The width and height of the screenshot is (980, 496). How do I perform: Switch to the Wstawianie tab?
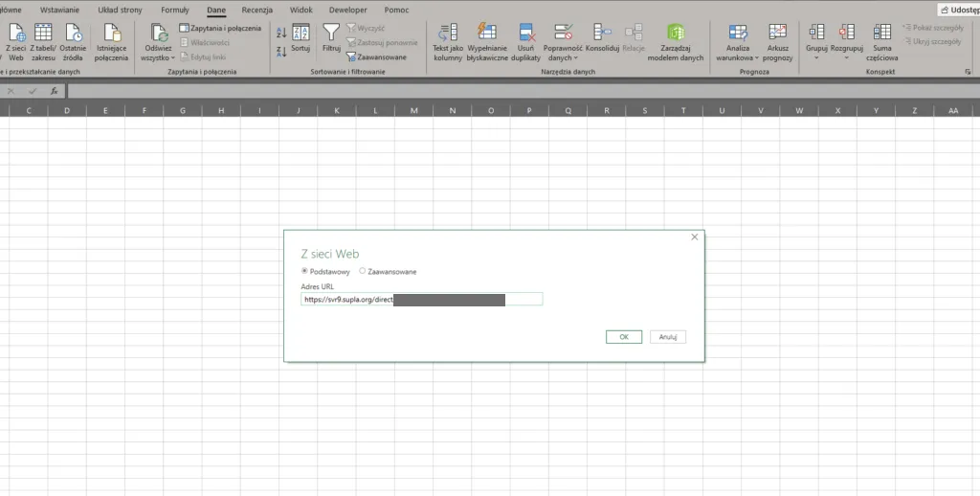coord(60,10)
